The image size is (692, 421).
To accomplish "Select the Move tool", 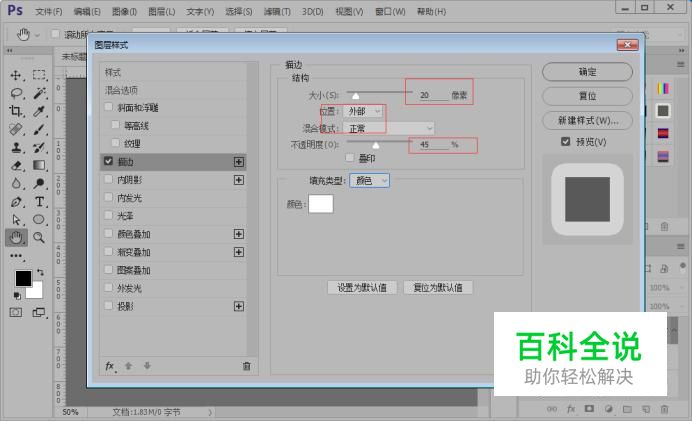I will [x=16, y=75].
